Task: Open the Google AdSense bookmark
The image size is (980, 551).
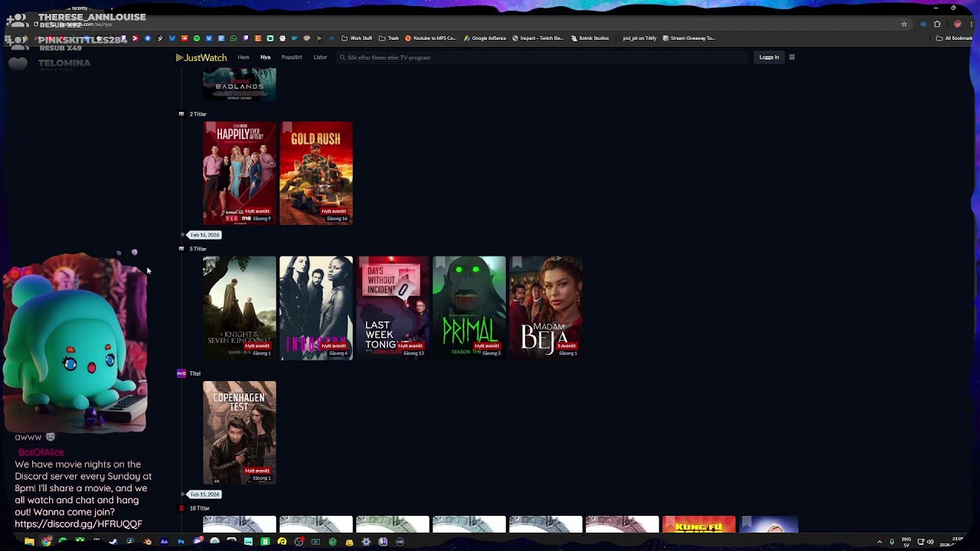Action: tap(485, 38)
